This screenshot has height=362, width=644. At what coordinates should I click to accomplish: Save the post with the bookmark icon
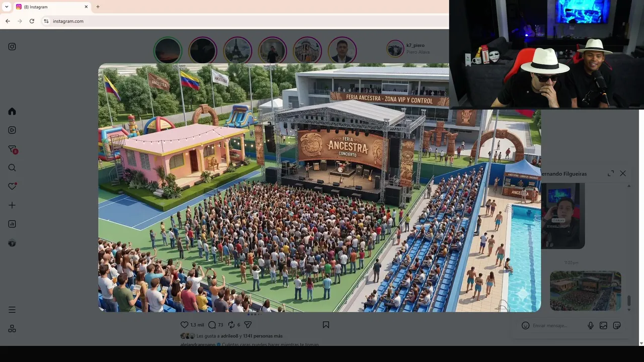point(326,325)
